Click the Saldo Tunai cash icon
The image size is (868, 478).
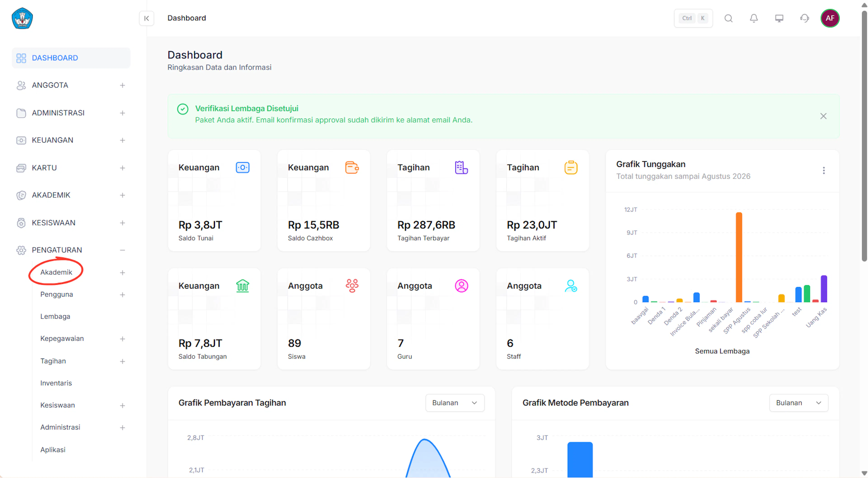point(243,167)
